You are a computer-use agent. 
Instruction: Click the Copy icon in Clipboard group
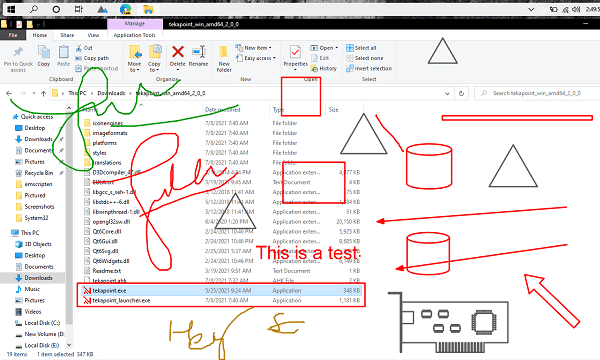44,52
